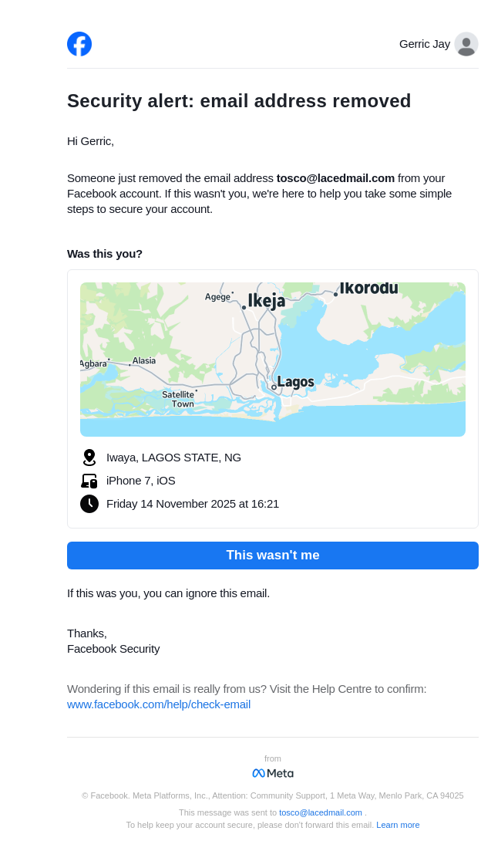
Task: Click the Ikeja label on map
Action: 267,301
